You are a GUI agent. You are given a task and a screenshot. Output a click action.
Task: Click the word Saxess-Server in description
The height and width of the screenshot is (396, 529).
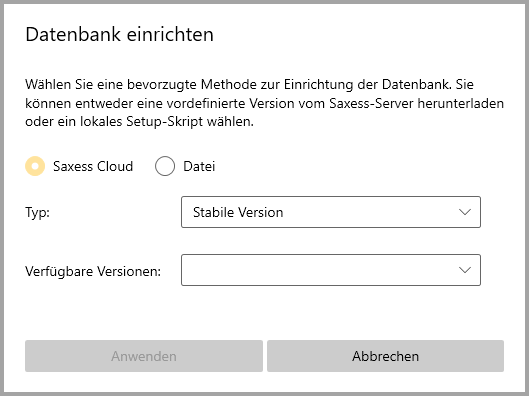click(371, 103)
